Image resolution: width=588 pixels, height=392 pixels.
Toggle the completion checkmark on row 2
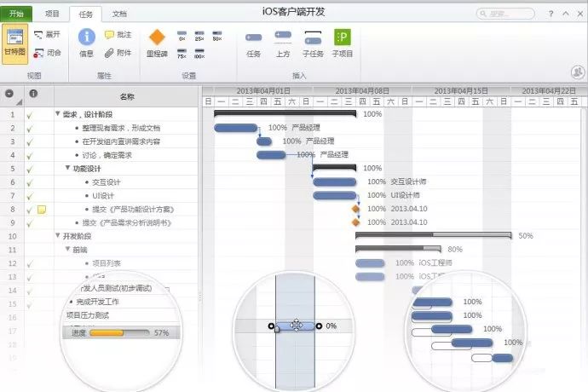tap(30, 129)
